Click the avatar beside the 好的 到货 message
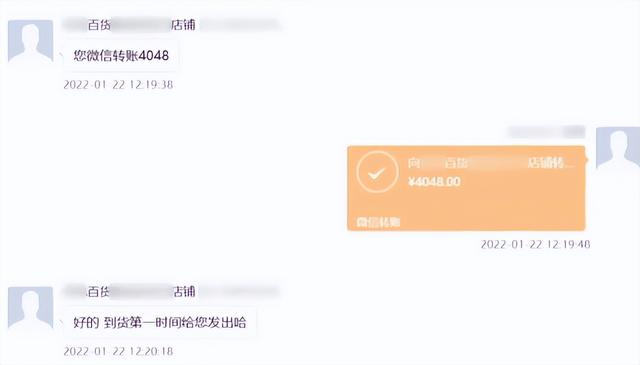Viewport: 640px width, 365px height. (31, 307)
